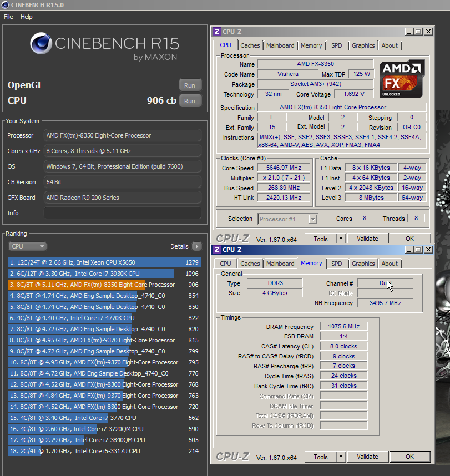The width and height of the screenshot is (450, 476).
Task: Open Tools dropdown arrow in top CPU-Z
Action: (x=341, y=239)
